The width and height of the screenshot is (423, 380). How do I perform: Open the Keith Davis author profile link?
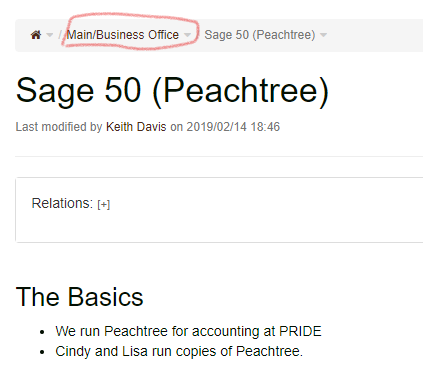tap(136, 127)
